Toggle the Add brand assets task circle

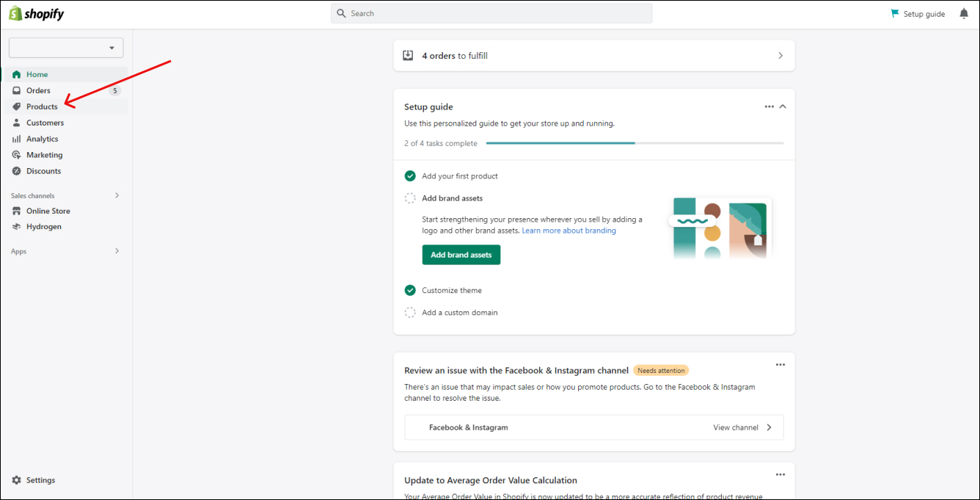coord(410,198)
